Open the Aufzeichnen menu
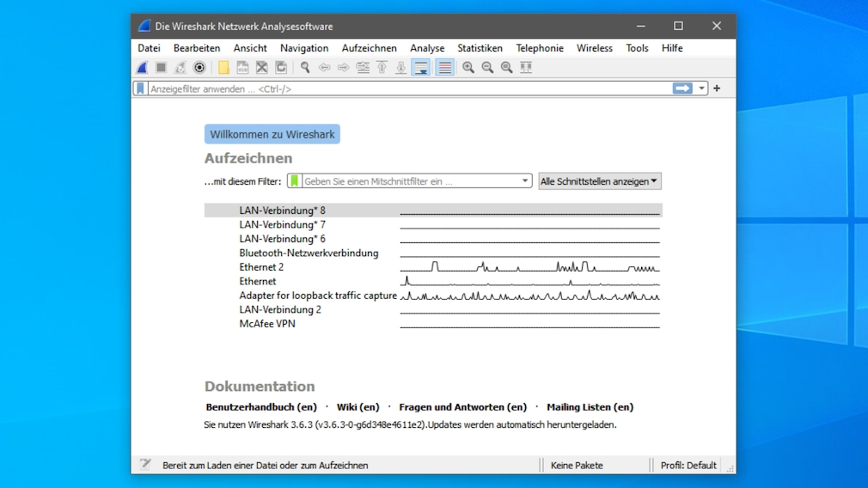868x488 pixels. pos(369,48)
